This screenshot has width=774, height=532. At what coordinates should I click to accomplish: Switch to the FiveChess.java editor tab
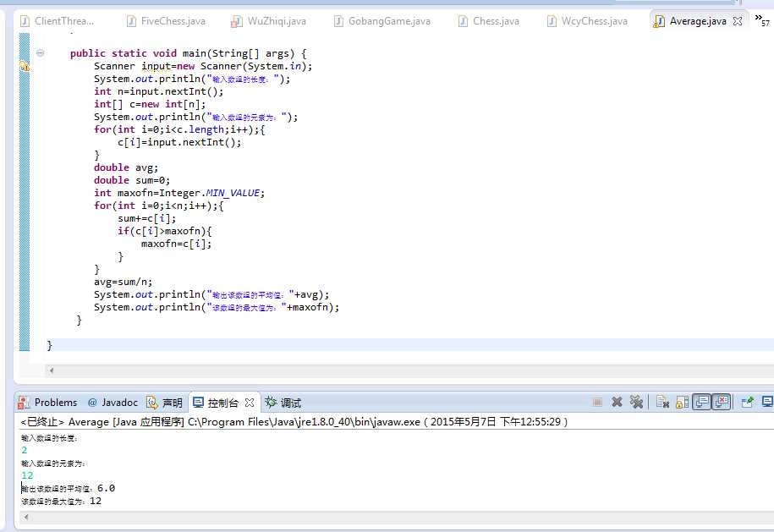click(166, 21)
